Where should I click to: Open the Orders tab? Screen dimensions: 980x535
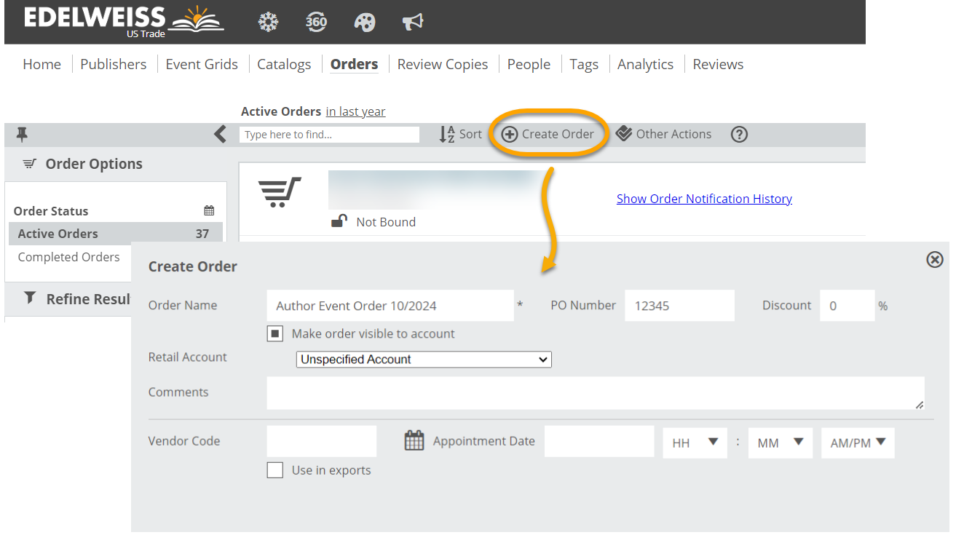pyautogui.click(x=354, y=64)
